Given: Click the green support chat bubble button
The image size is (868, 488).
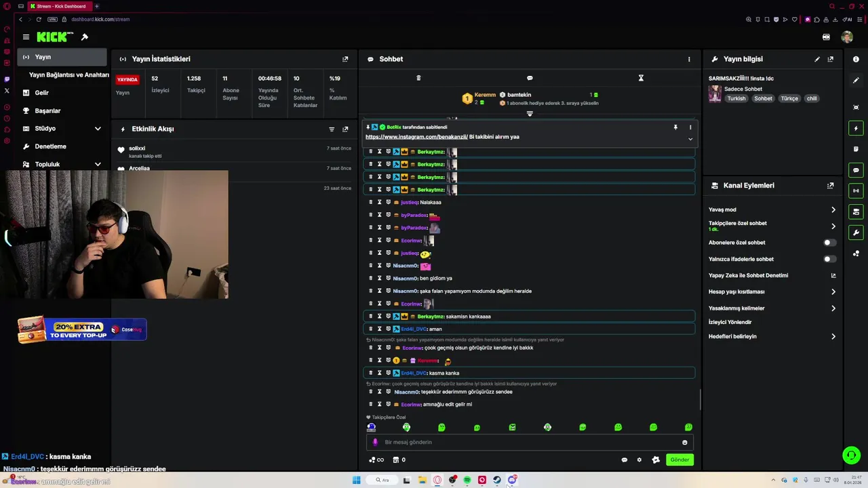Looking at the screenshot, I should 851,455.
